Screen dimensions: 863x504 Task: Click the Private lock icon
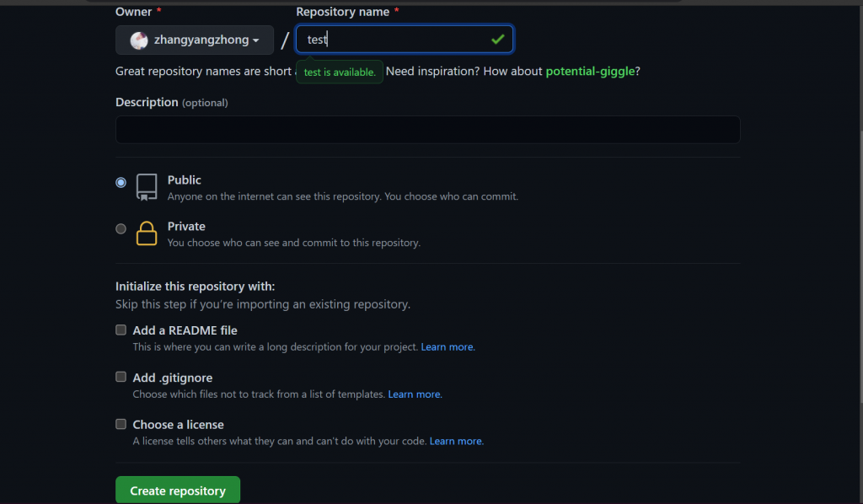[x=147, y=233]
